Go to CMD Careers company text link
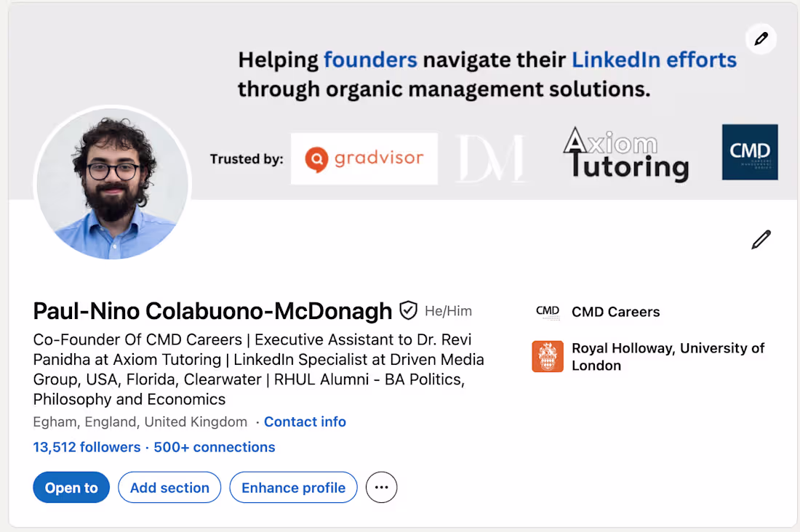800x532 pixels. (x=615, y=312)
